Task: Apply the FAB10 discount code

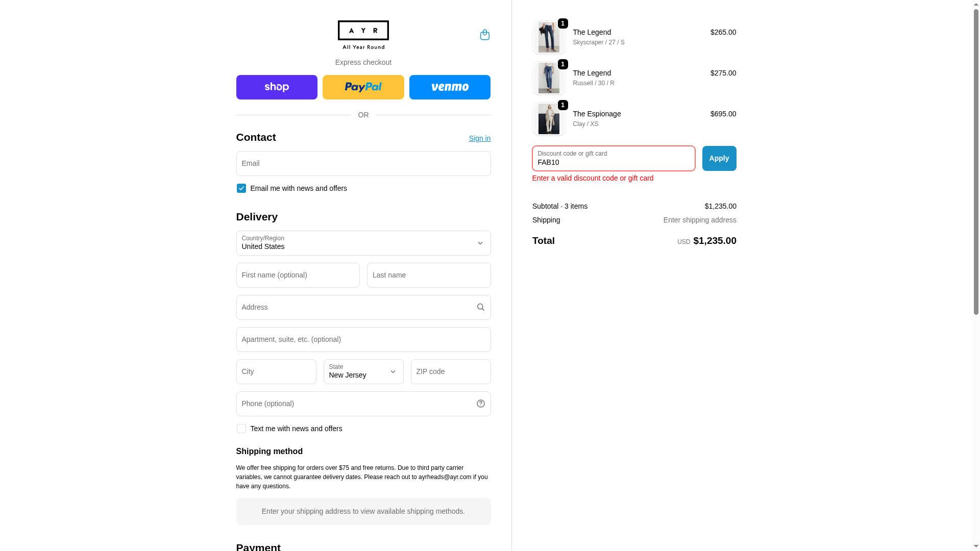Action: (x=719, y=159)
